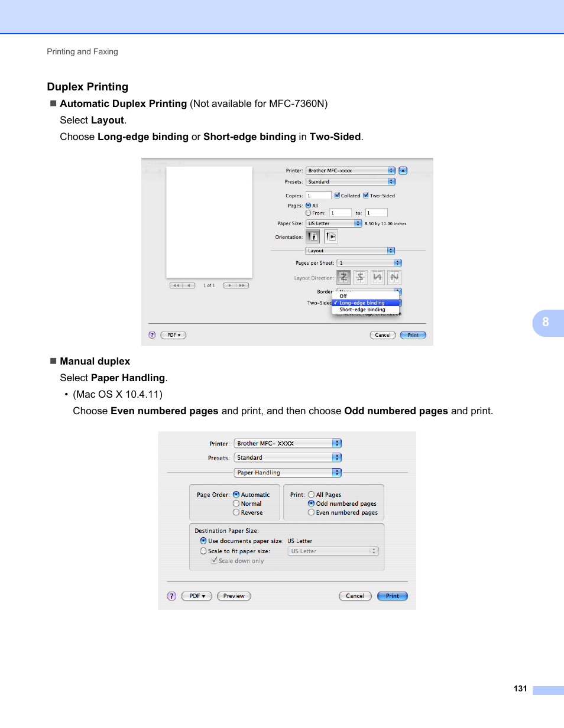The image size is (564, 728).
Task: Select Pages All radio button
Action: [x=308, y=206]
